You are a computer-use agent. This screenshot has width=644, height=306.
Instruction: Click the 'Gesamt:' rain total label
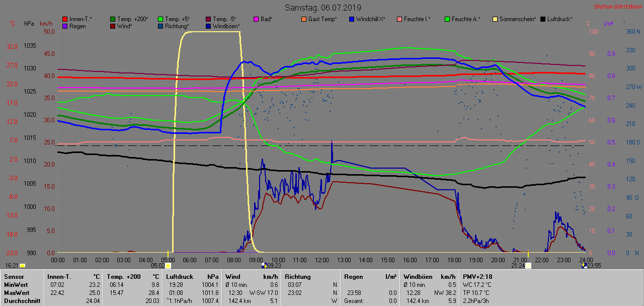[354, 300]
